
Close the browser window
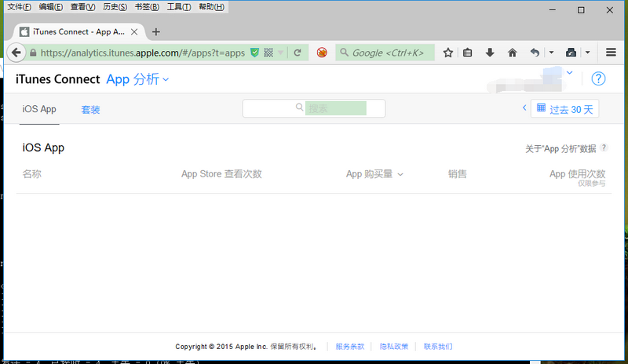(610, 9)
